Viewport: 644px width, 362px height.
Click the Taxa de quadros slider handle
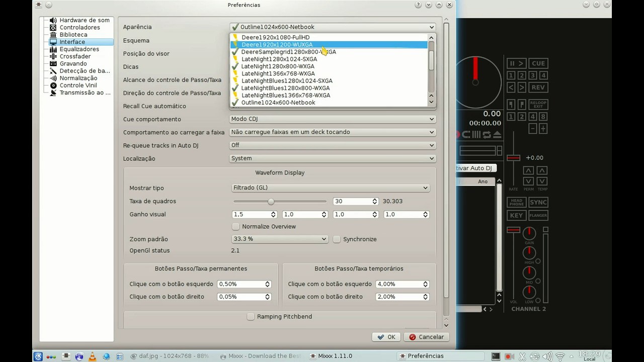pos(271,202)
